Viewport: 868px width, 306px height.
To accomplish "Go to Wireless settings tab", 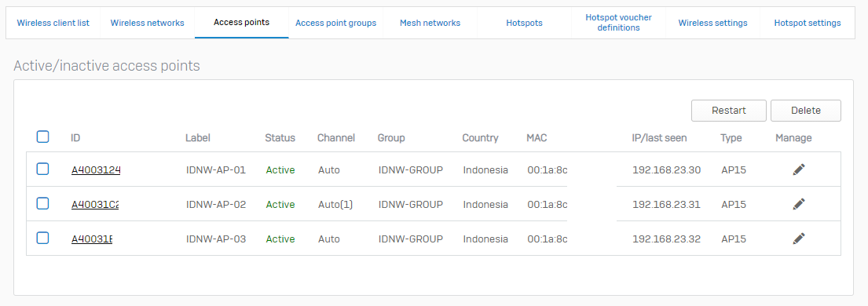I will coord(713,23).
